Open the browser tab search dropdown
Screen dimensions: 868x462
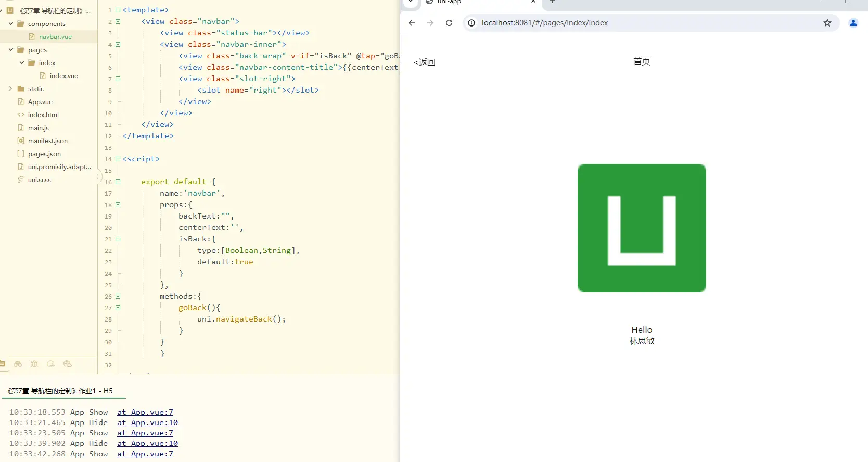coord(411,2)
